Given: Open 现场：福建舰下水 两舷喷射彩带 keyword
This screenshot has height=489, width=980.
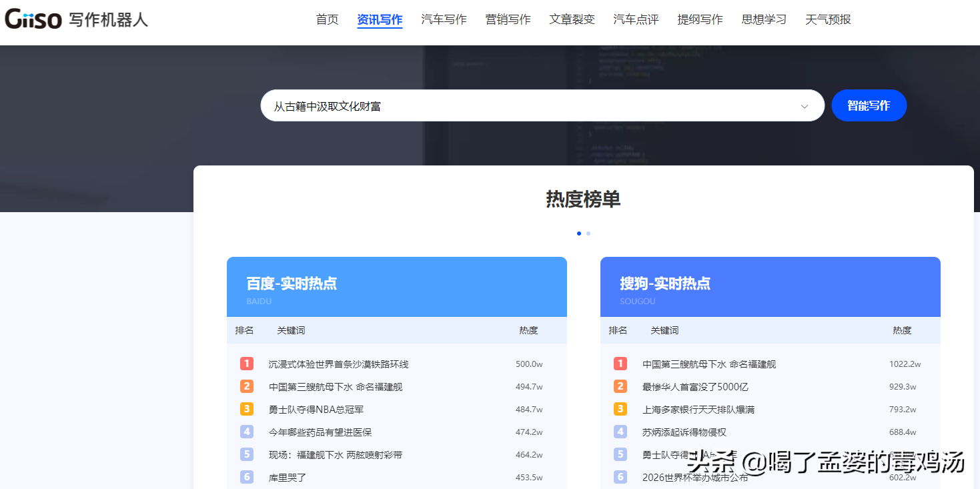Looking at the screenshot, I should click(x=336, y=455).
